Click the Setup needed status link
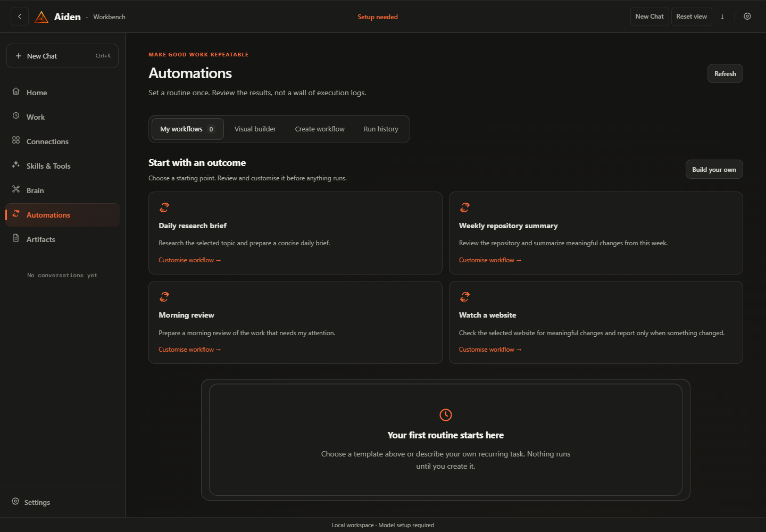 [378, 17]
